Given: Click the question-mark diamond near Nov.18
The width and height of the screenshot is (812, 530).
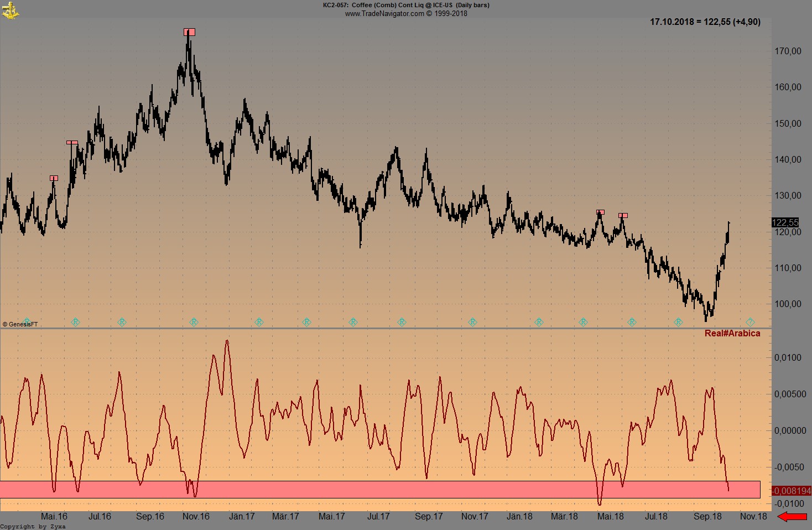Looking at the screenshot, I should (x=750, y=322).
